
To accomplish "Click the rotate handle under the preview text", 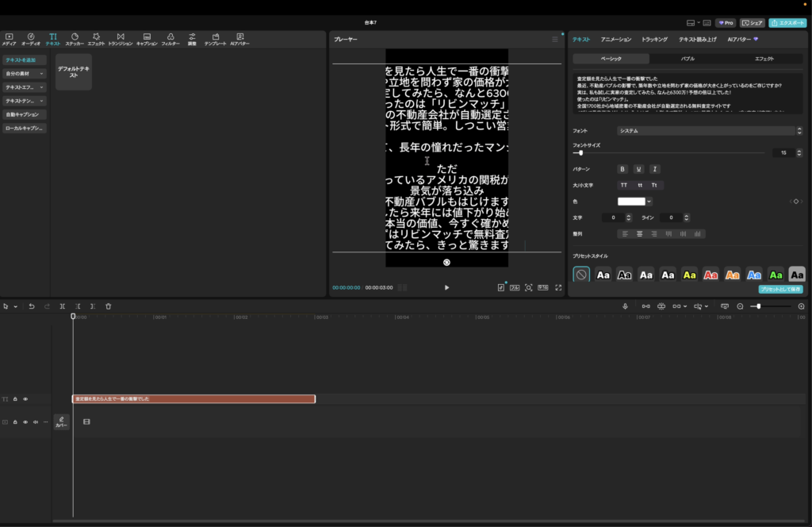I will click(447, 263).
